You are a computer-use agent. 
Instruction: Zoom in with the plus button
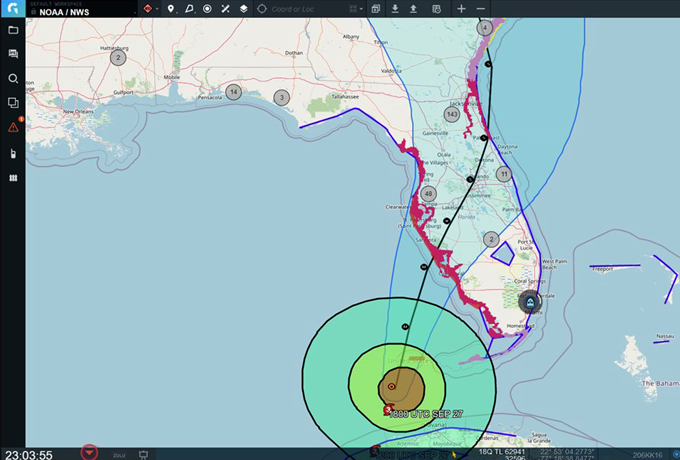click(x=461, y=9)
